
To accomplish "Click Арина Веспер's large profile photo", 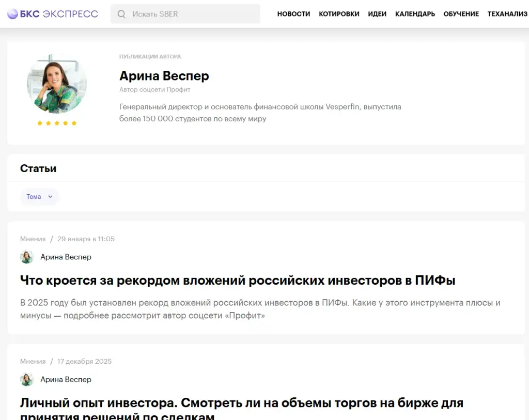I will (57, 83).
